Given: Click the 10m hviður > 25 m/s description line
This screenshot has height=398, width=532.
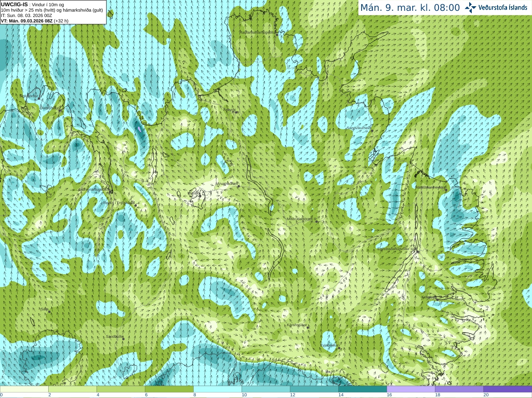Looking at the screenshot, I should pyautogui.click(x=52, y=10).
